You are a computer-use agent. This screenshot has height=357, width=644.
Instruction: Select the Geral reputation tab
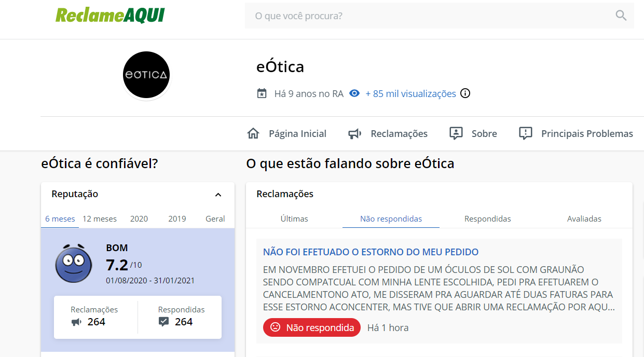(x=215, y=219)
